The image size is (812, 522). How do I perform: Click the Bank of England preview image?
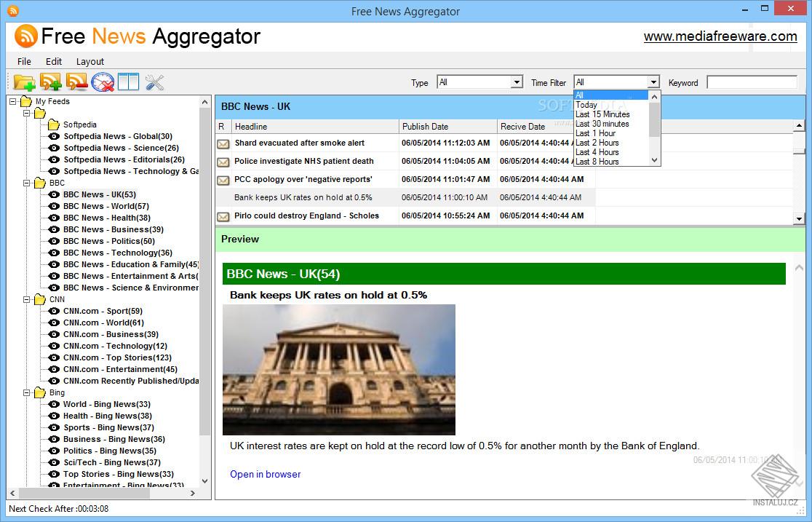[338, 370]
